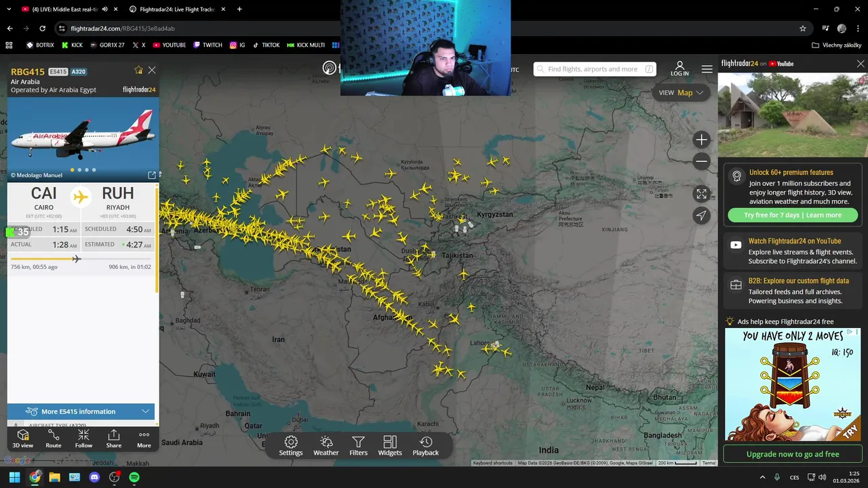Viewport: 868px width, 488px height.
Task: Follow the RBG415 aircraft
Action: click(83, 439)
